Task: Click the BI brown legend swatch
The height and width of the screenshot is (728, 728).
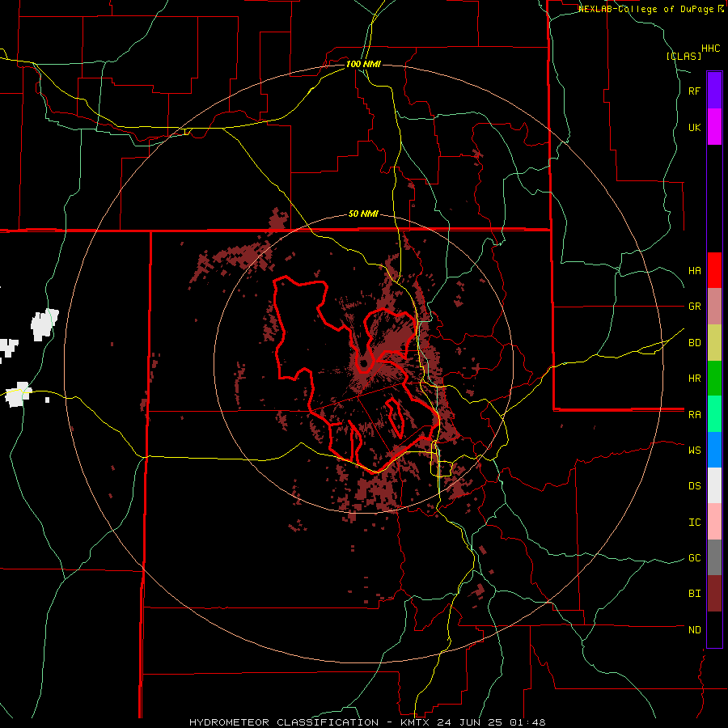Action: click(x=714, y=594)
